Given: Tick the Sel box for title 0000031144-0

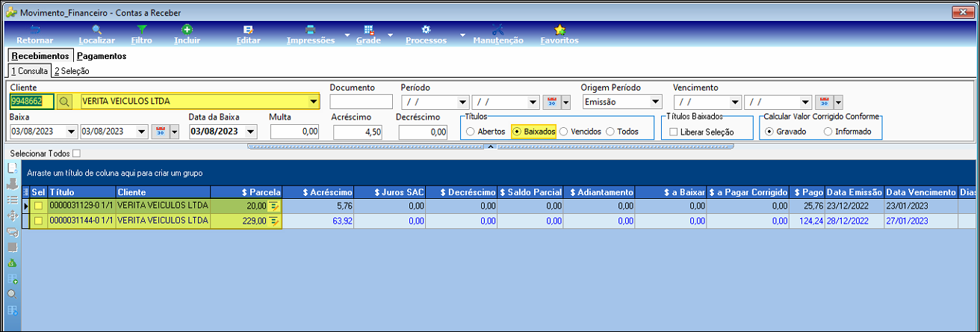Looking at the screenshot, I should (x=39, y=221).
